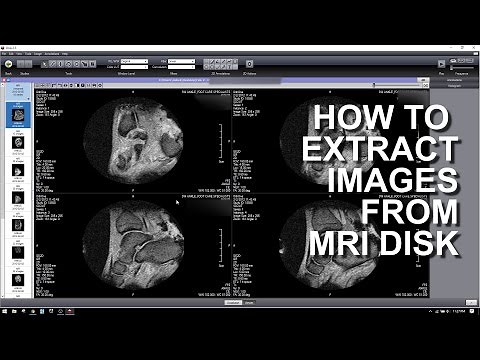
Task: Open the window level preset dropdown
Action: pyautogui.click(x=134, y=61)
